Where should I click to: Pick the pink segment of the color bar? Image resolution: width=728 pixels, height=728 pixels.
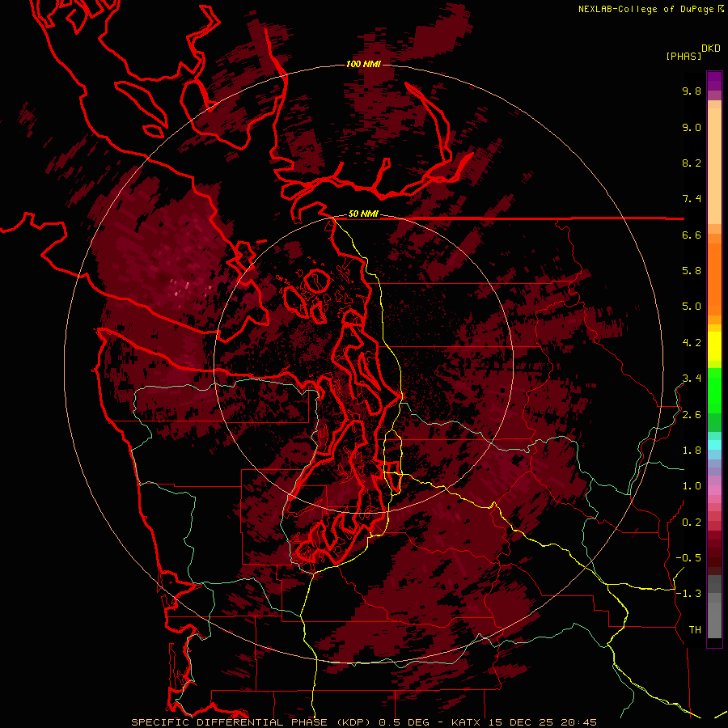714,490
